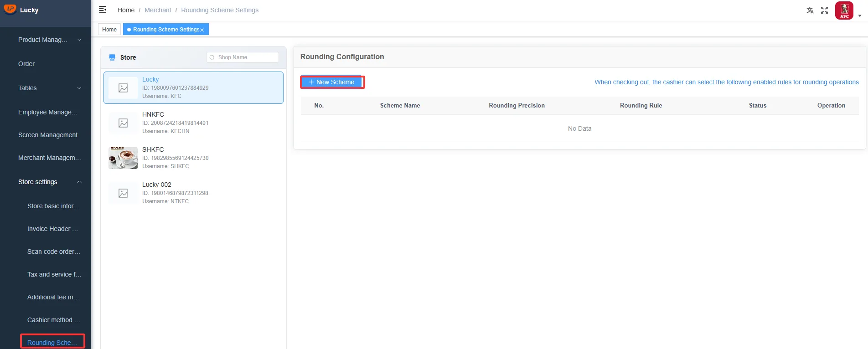Click the Store panel monitor icon

click(112, 57)
